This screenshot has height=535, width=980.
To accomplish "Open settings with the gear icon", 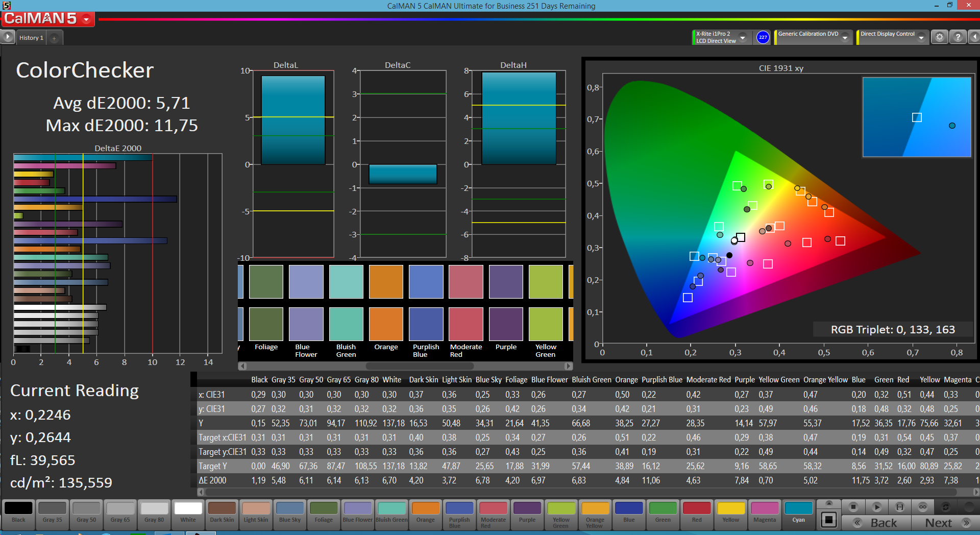I will click(939, 37).
